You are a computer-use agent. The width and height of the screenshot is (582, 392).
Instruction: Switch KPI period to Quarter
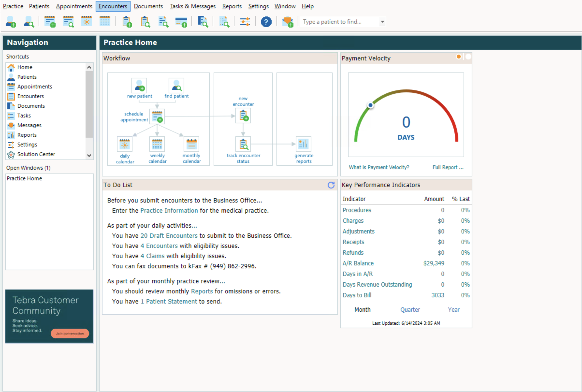click(x=410, y=310)
